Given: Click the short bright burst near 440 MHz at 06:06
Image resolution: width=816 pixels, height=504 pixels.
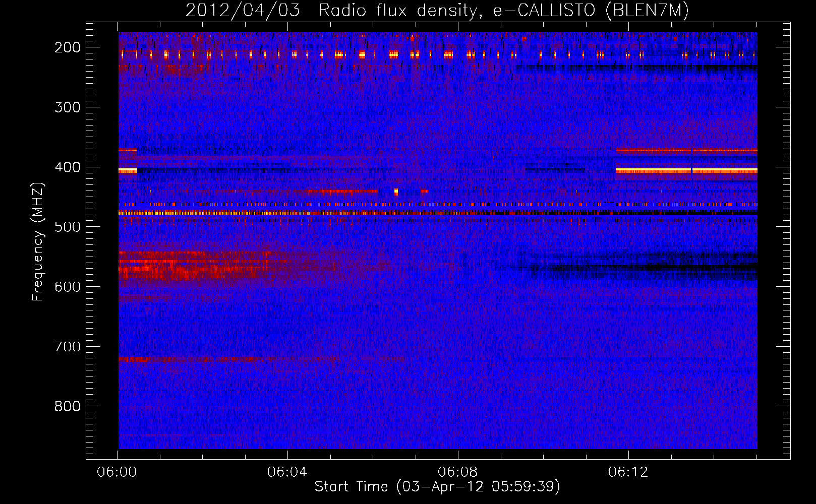Looking at the screenshot, I should tap(396, 192).
